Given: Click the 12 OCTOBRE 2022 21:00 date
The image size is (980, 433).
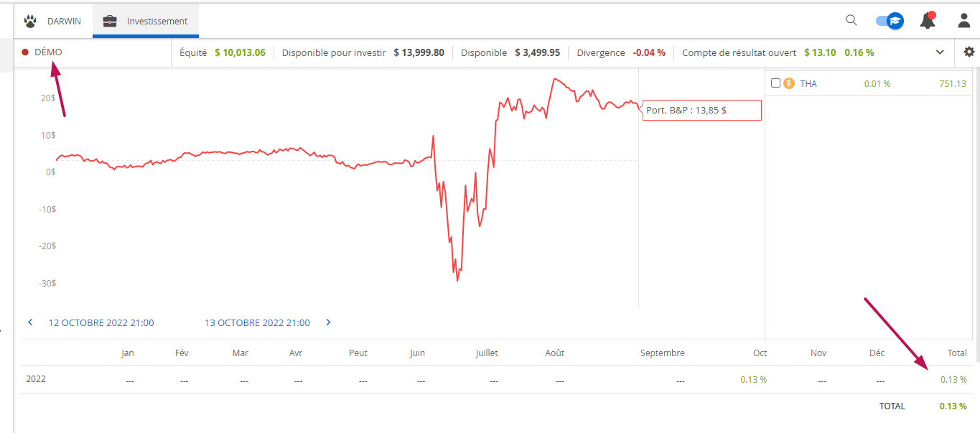Looking at the screenshot, I should pos(101,322).
